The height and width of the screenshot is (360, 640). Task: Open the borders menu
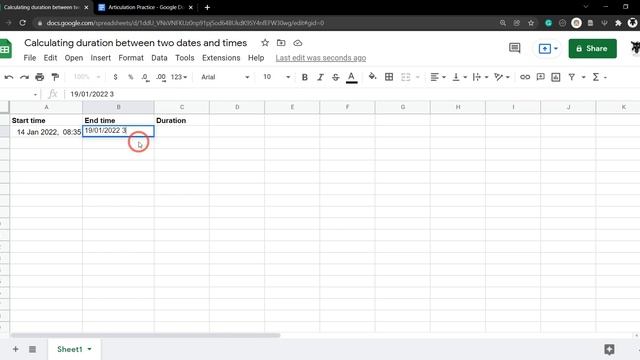[389, 77]
